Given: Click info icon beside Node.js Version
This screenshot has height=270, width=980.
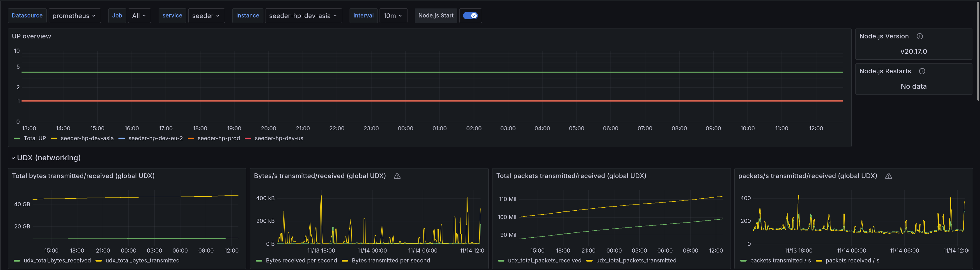Looking at the screenshot, I should [x=919, y=36].
